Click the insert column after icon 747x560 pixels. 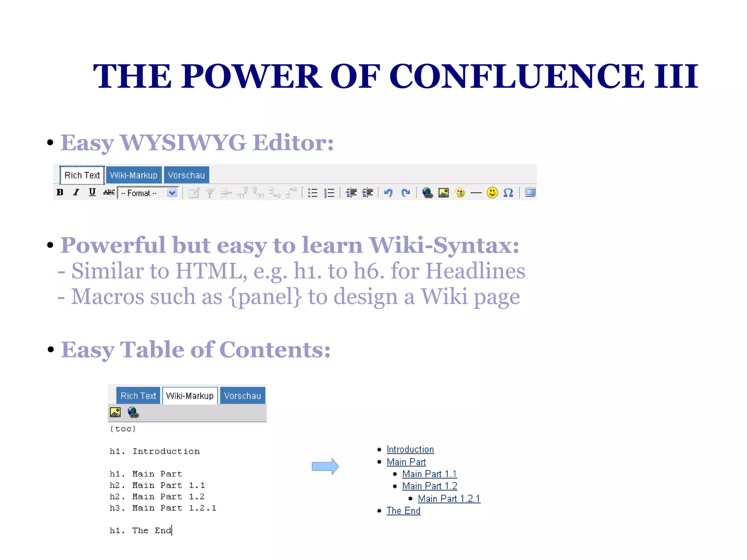click(258, 193)
